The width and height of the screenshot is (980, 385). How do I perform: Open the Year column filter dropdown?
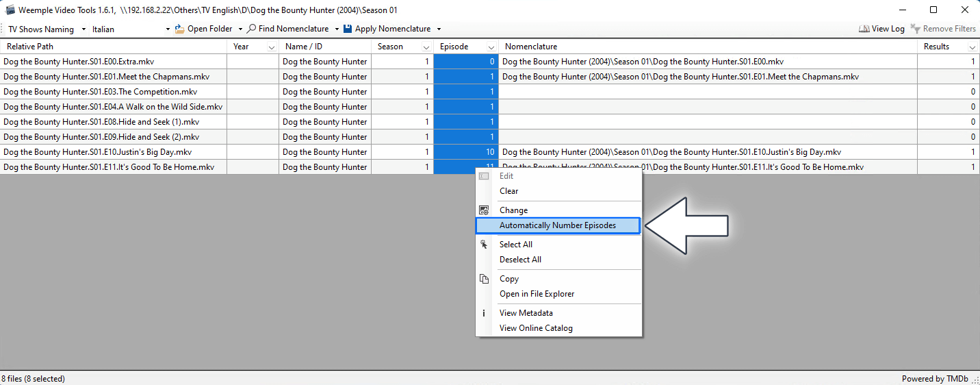(x=272, y=47)
